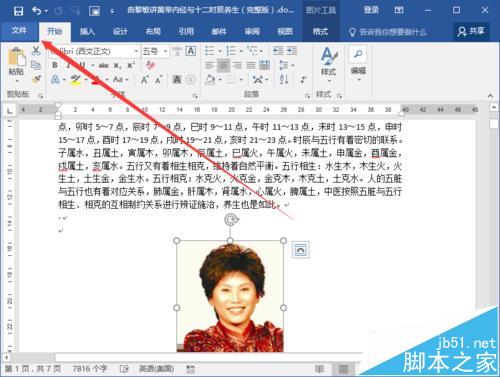Toggle strikethrough abc

pos(104,65)
